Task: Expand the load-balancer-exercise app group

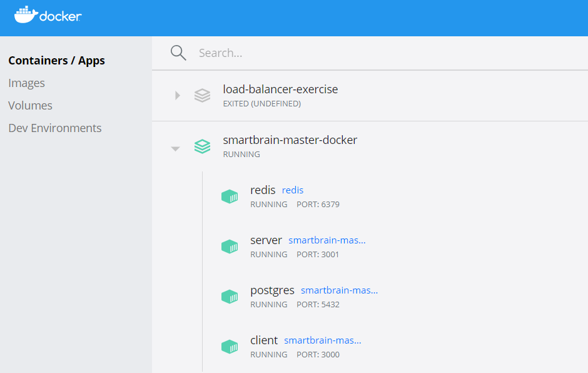Action: [x=178, y=95]
